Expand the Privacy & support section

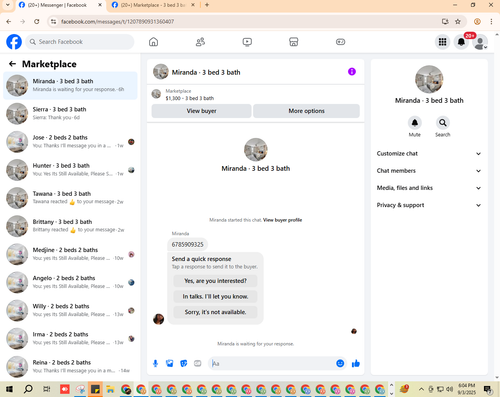(429, 205)
